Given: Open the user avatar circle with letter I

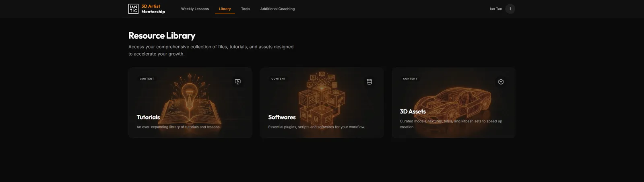Looking at the screenshot, I should pos(510,9).
